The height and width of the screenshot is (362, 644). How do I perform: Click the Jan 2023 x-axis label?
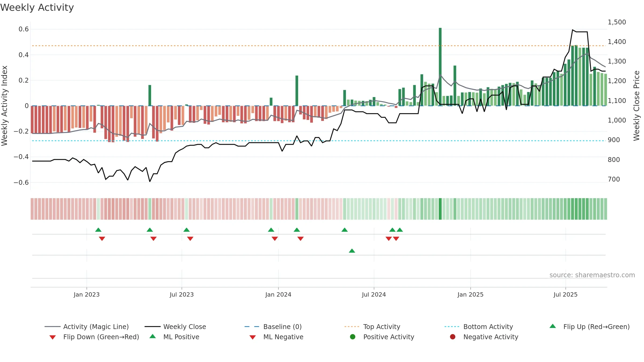click(87, 295)
